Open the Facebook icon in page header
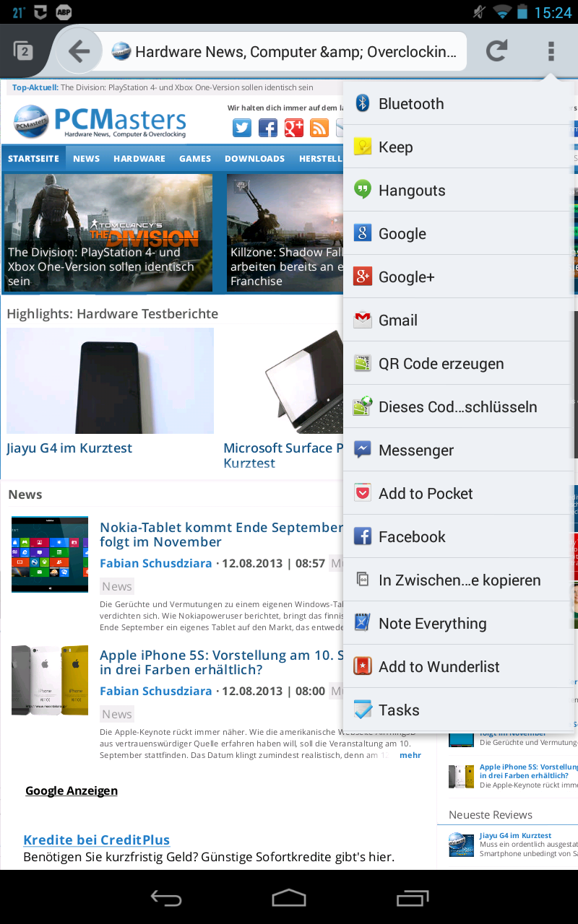 point(268,128)
